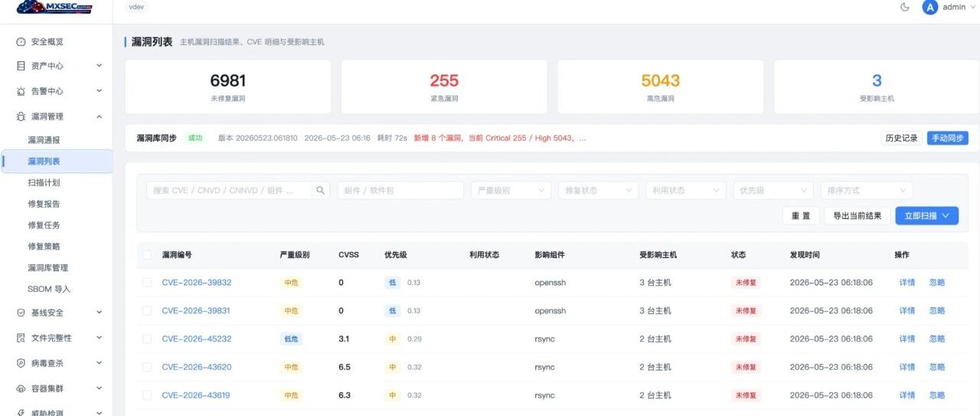Collapse the 漏洞管理 menu chevron
The image size is (980, 416).
point(99,116)
